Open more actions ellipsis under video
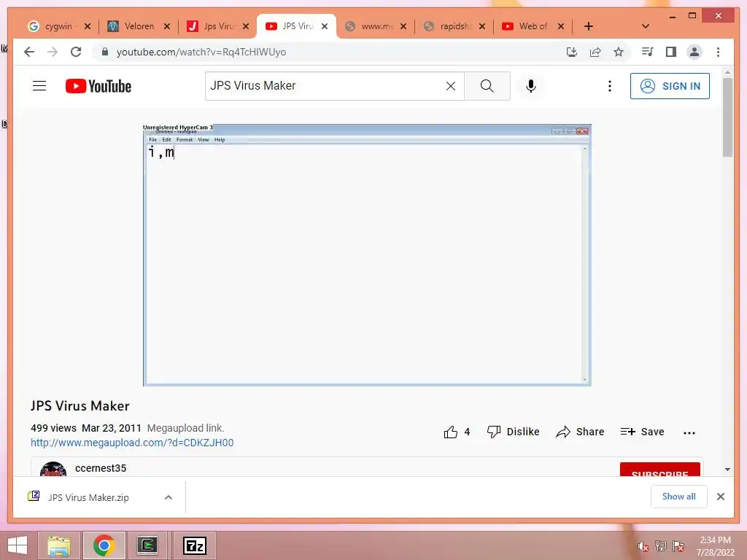 [x=689, y=433]
